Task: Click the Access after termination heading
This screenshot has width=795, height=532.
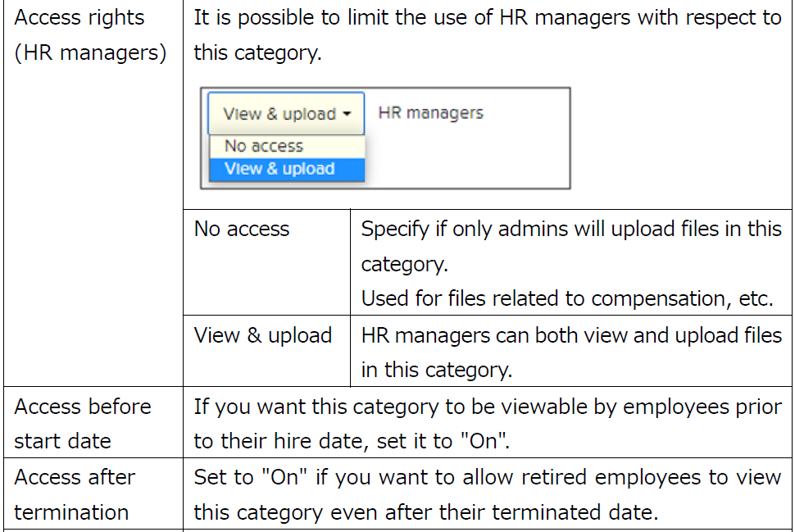Action: pos(75,494)
